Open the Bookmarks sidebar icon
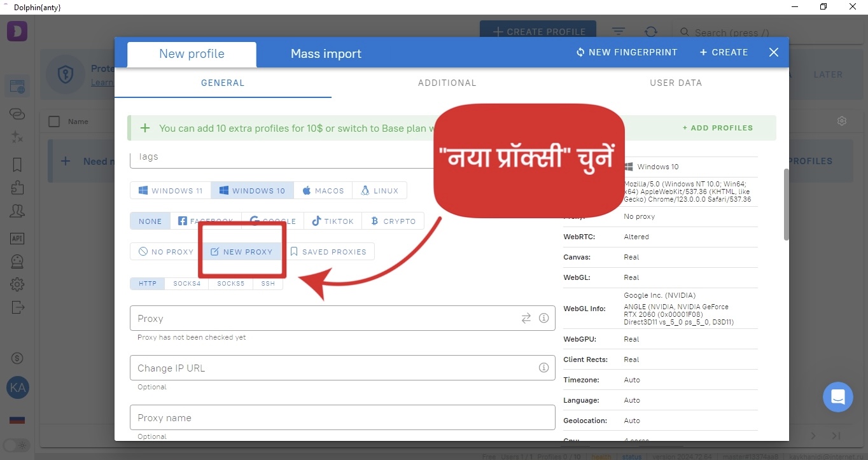The height and width of the screenshot is (460, 868). 17,165
